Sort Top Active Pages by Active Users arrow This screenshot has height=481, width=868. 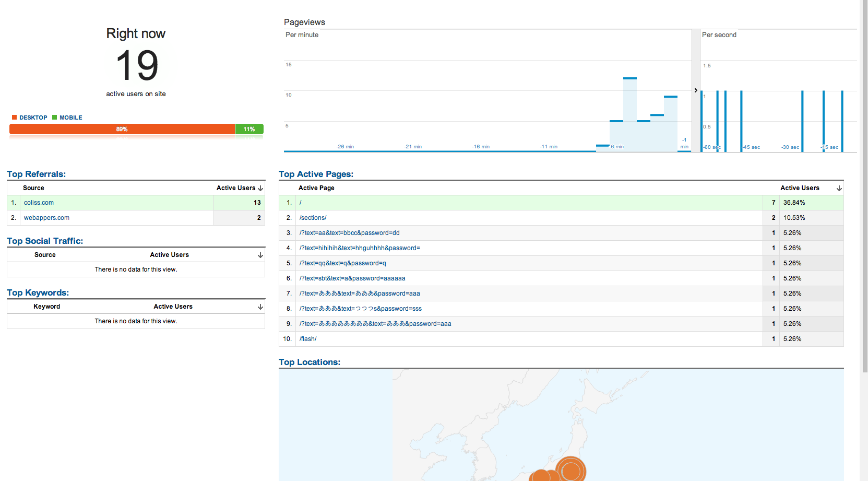click(839, 188)
